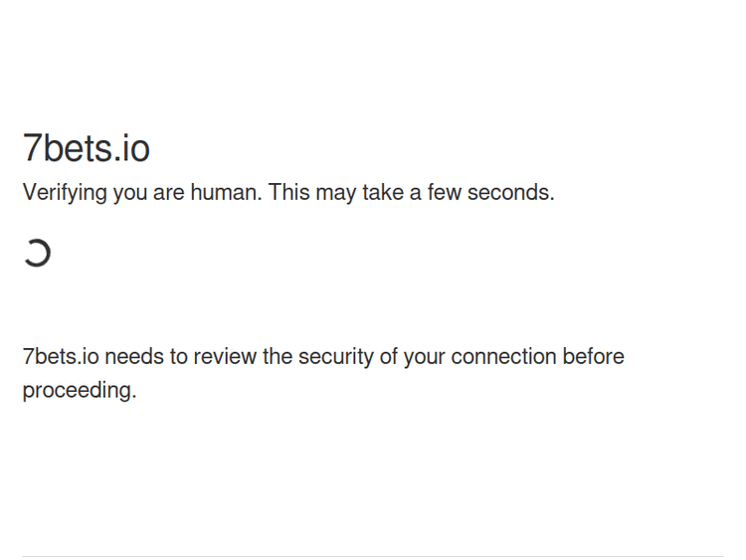Click the word "connection" in the paragraph
Screen dimensions: 746x560
(x=503, y=357)
